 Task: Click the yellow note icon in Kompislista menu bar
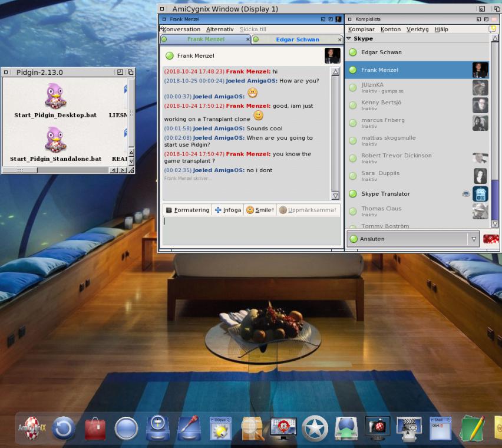click(x=493, y=29)
